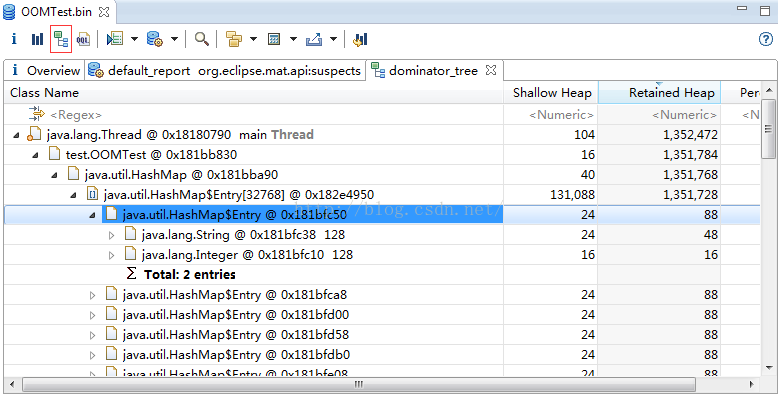778x397 pixels.
Task: Open the OQL query editor icon
Action: point(83,39)
